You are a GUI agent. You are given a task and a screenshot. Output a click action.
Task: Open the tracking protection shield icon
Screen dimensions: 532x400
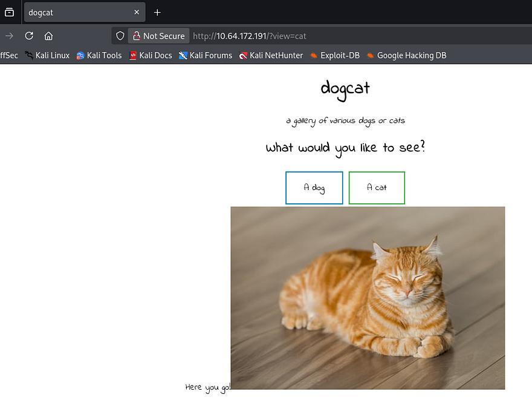point(120,36)
